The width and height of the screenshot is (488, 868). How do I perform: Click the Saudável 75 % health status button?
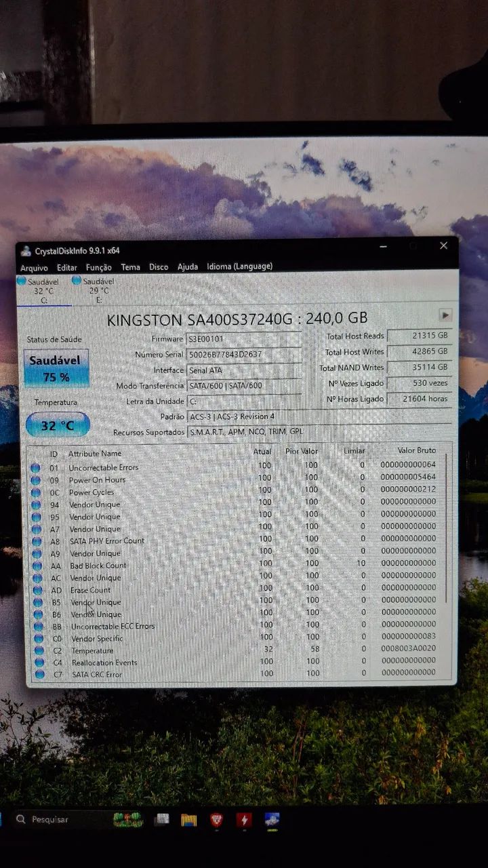point(56,368)
